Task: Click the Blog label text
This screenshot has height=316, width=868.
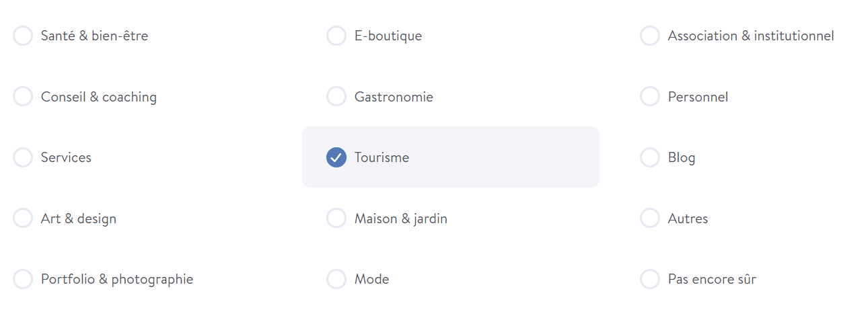Action: pyautogui.click(x=682, y=157)
